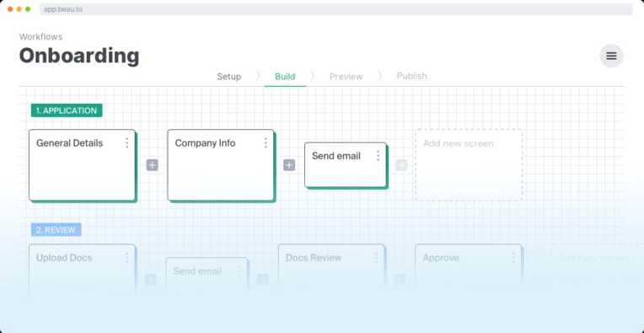Click plus between Company Info and Send email
Screen dimensions: 644x333
click(x=289, y=165)
